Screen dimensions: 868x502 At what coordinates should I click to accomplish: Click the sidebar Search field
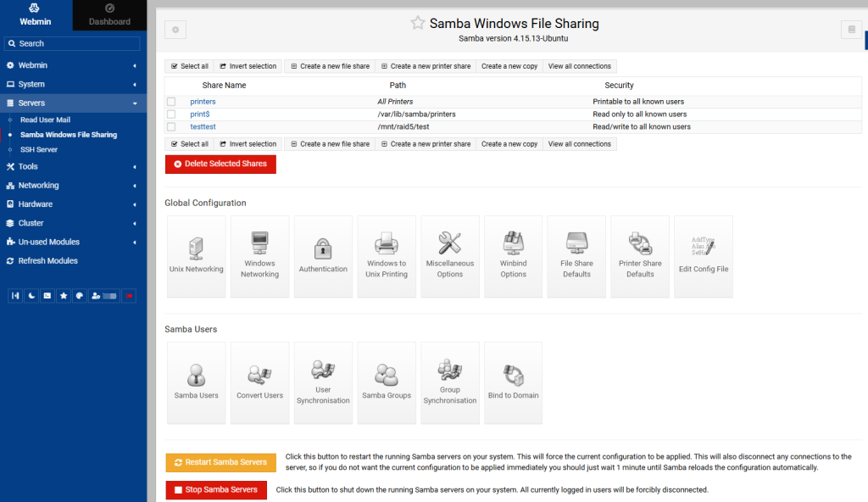(x=73, y=43)
